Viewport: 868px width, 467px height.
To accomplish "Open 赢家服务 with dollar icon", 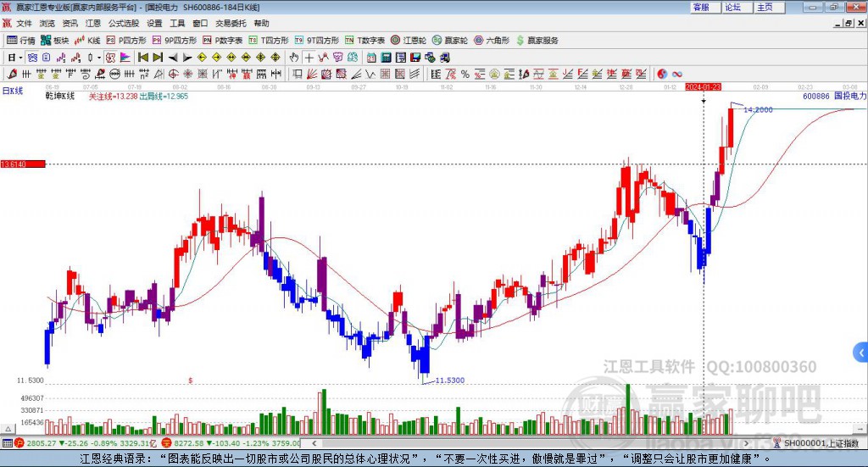I will click(x=537, y=41).
